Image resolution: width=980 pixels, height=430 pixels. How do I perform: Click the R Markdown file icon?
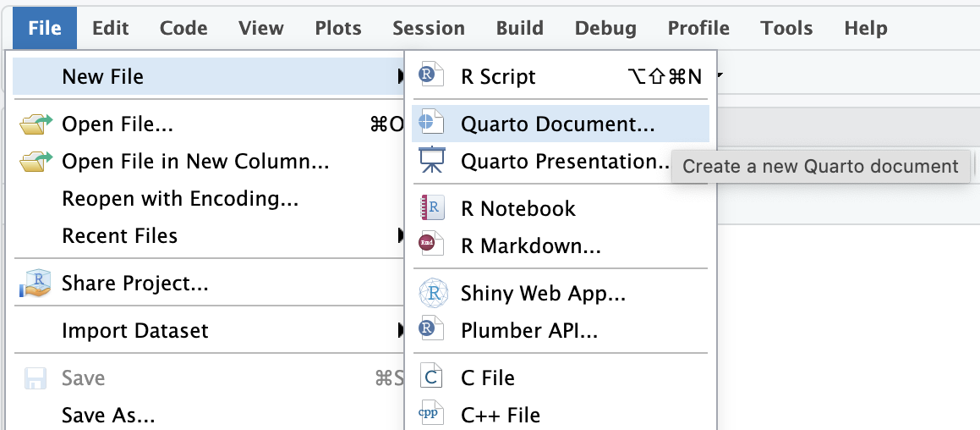431,246
